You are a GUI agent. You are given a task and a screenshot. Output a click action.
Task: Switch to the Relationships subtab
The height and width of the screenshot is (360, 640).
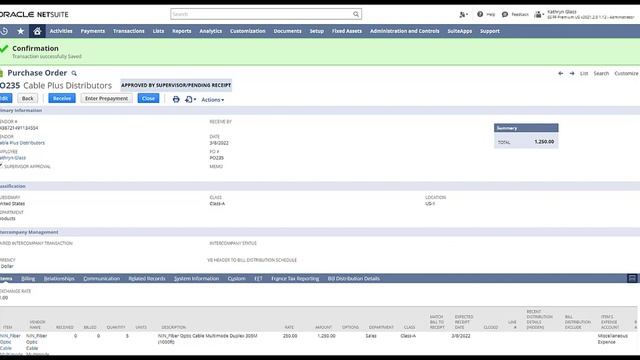59,278
